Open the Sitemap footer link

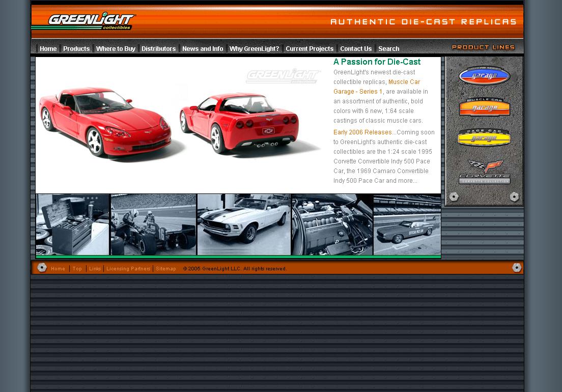pos(166,269)
